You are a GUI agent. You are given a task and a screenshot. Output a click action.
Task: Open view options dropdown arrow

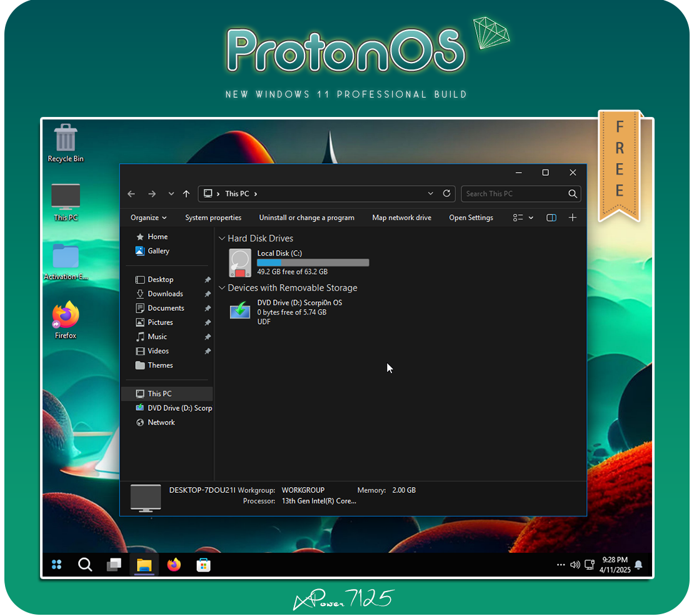click(x=531, y=218)
